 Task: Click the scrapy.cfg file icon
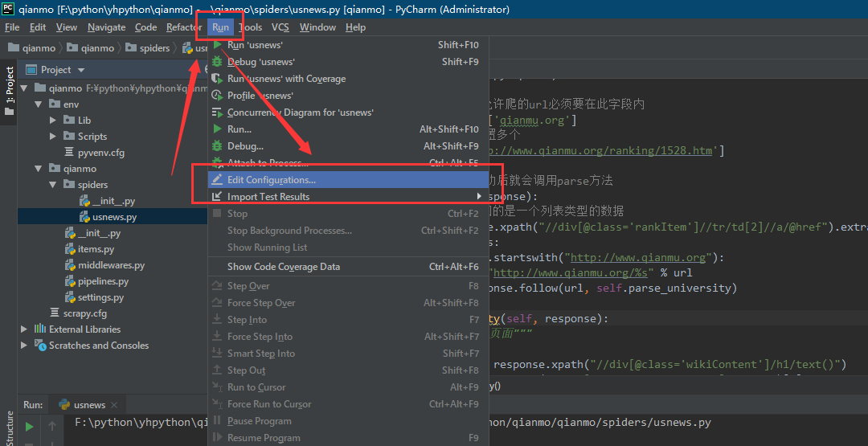click(55, 313)
